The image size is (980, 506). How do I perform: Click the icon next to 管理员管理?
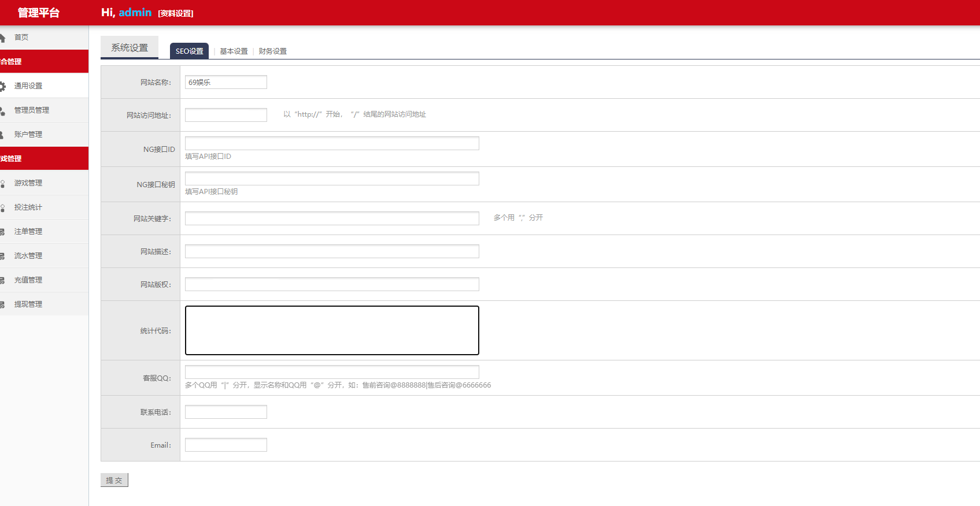[x=2, y=110]
